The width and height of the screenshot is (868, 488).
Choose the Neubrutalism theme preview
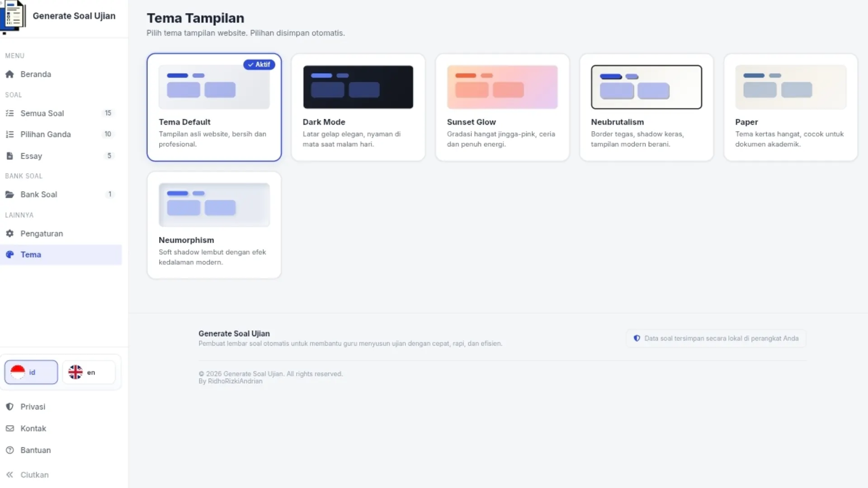tap(646, 87)
